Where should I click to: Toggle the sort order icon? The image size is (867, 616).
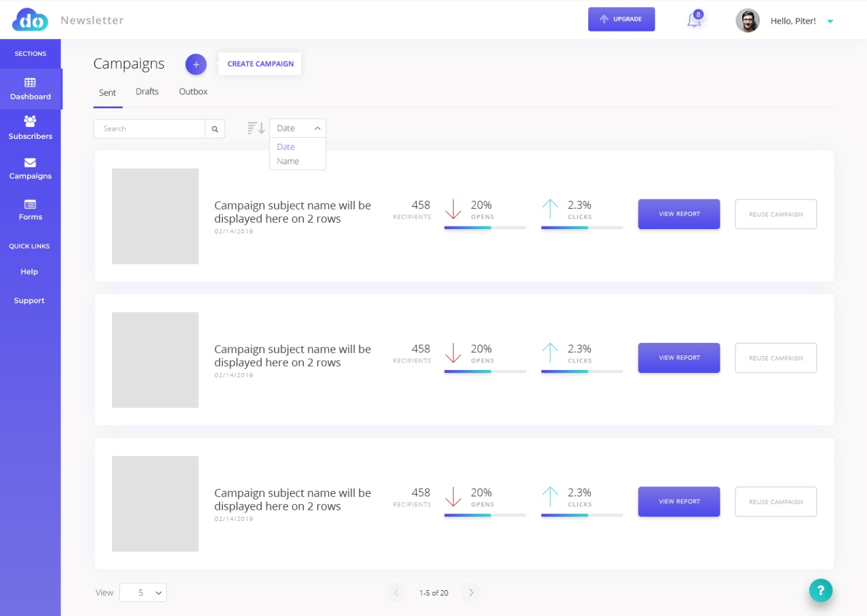point(256,128)
